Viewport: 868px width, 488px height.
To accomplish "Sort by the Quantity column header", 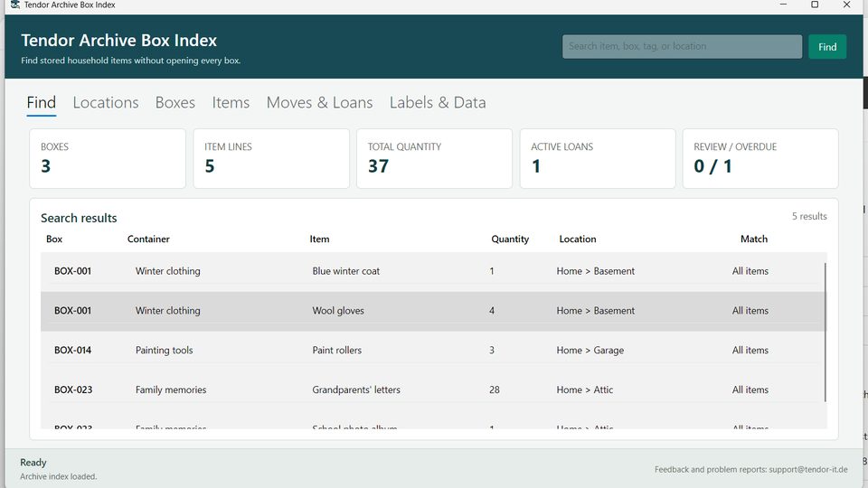I will click(510, 239).
